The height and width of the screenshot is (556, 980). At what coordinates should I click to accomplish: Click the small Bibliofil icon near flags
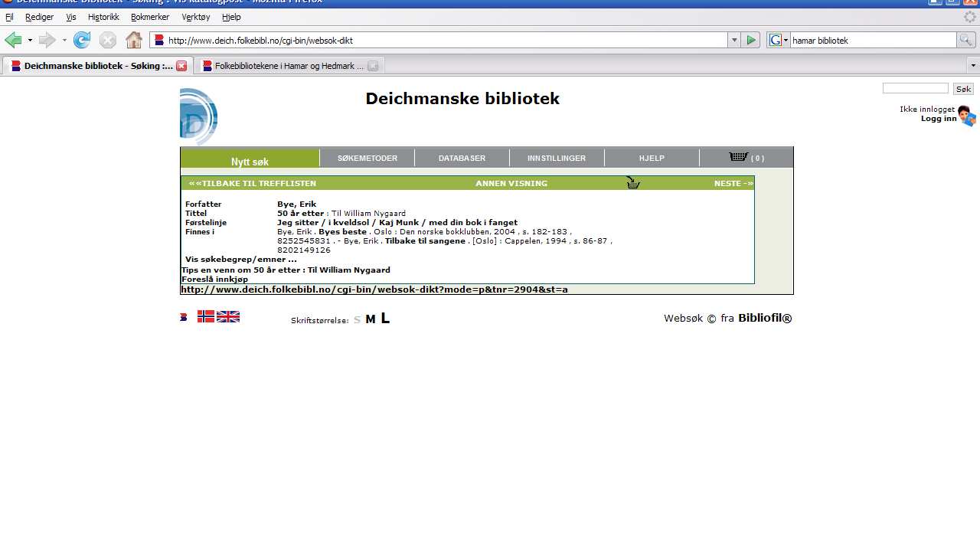(184, 317)
